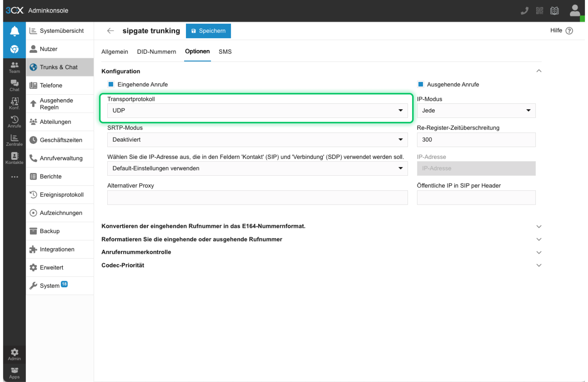The image size is (588, 382).
Task: Toggle the Eingehende Anrufe checkbox
Action: 111,84
